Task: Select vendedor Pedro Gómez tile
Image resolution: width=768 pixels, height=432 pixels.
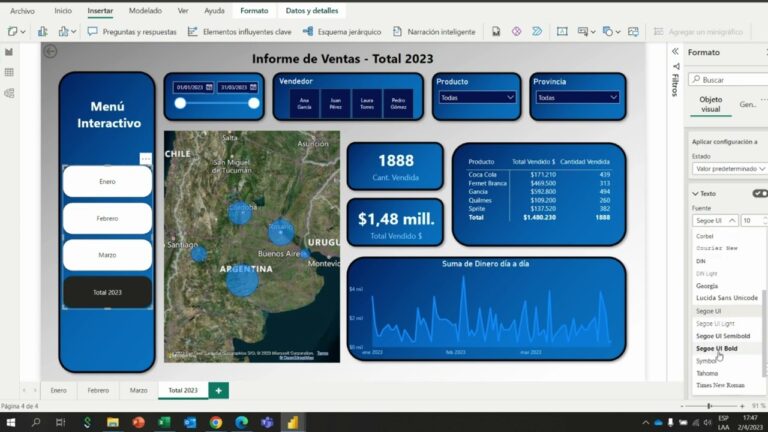Action: pyautogui.click(x=398, y=103)
